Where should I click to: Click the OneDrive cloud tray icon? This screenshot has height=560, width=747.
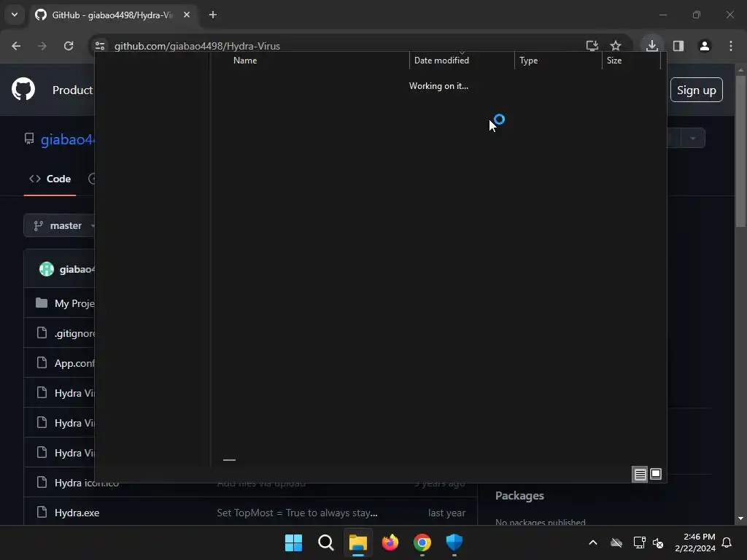point(616,542)
